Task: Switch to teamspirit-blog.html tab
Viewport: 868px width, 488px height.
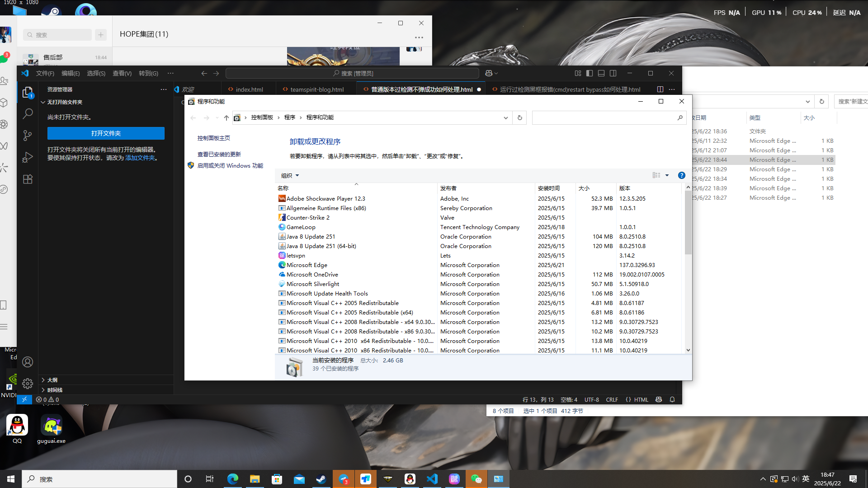Action: click(316, 89)
